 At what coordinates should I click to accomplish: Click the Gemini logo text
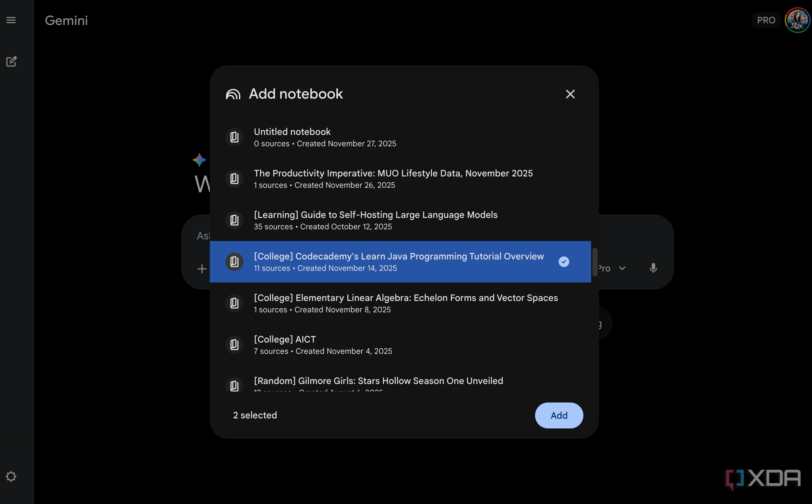click(66, 20)
